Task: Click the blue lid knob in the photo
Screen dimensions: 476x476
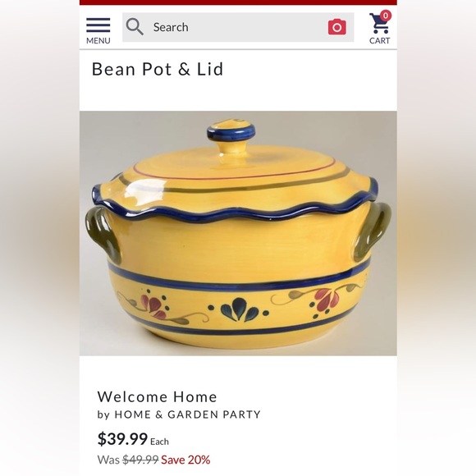Action: (x=231, y=130)
